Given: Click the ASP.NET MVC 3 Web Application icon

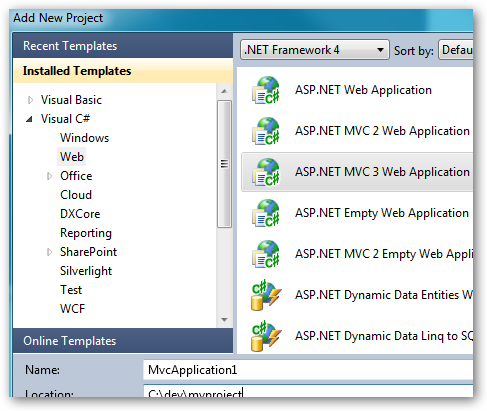Looking at the screenshot, I should pos(265,172).
